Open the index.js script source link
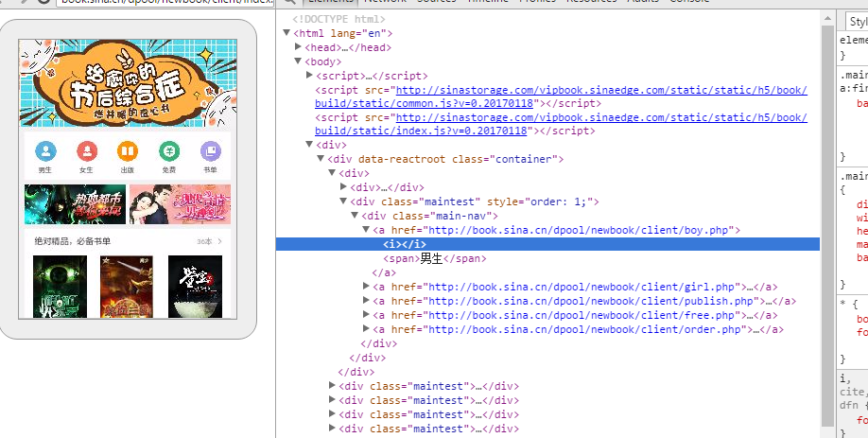The image size is (868, 438). (x=561, y=124)
